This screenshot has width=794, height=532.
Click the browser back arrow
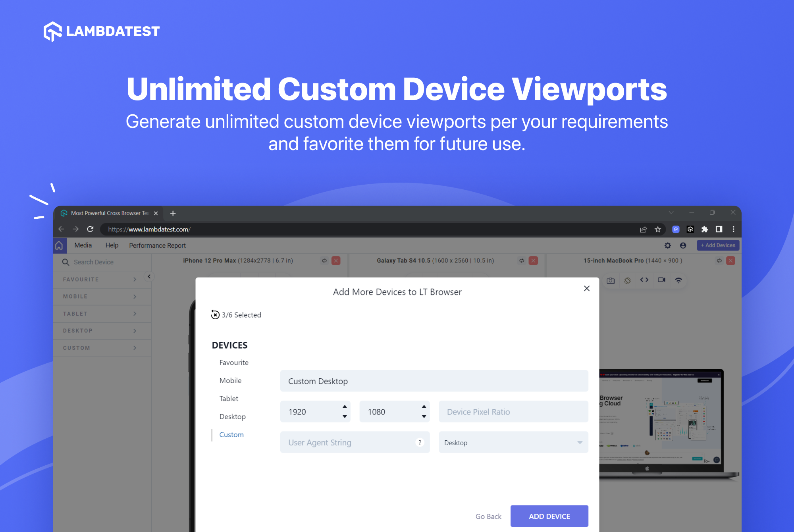(61, 229)
